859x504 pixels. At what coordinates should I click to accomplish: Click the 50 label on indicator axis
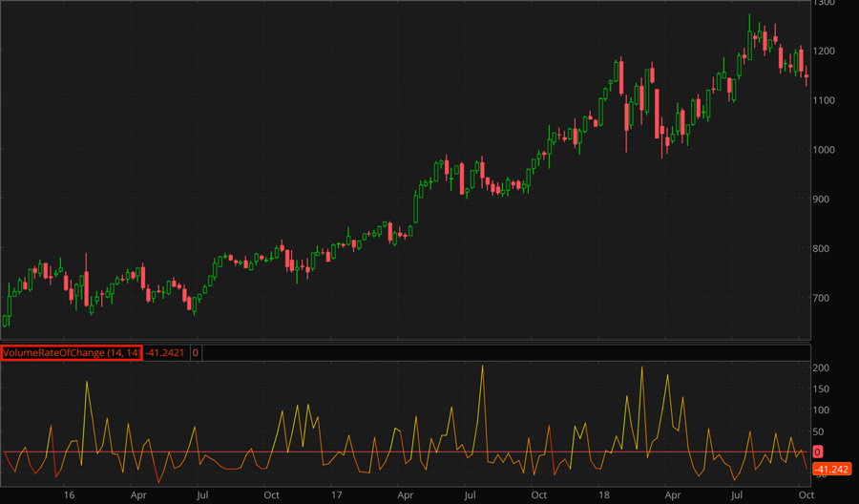tap(818, 431)
